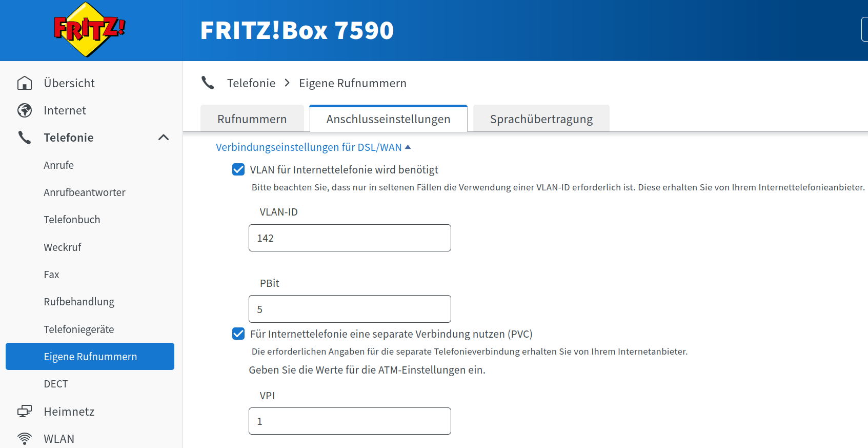The image size is (868, 448).
Task: Click the FRITZ! logo
Action: [x=90, y=29]
